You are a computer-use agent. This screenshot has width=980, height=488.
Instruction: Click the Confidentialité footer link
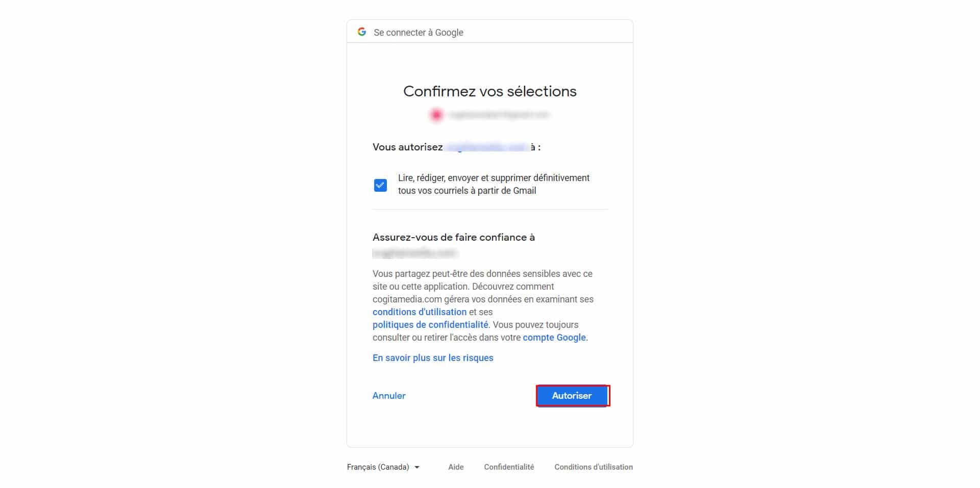509,467
